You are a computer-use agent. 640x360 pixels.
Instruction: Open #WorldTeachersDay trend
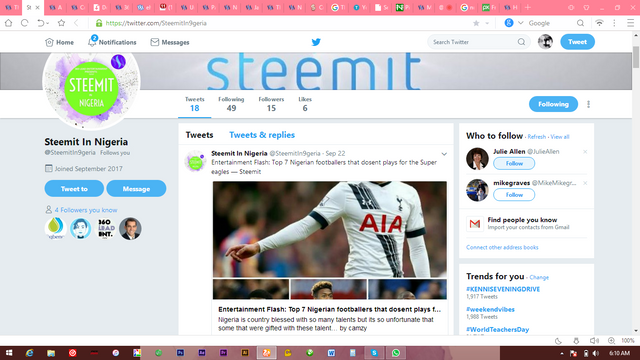pos(498,329)
